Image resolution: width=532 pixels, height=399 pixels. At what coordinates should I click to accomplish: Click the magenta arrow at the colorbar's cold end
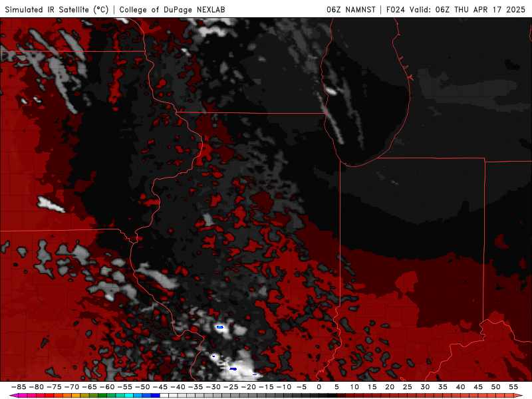pos(14,396)
